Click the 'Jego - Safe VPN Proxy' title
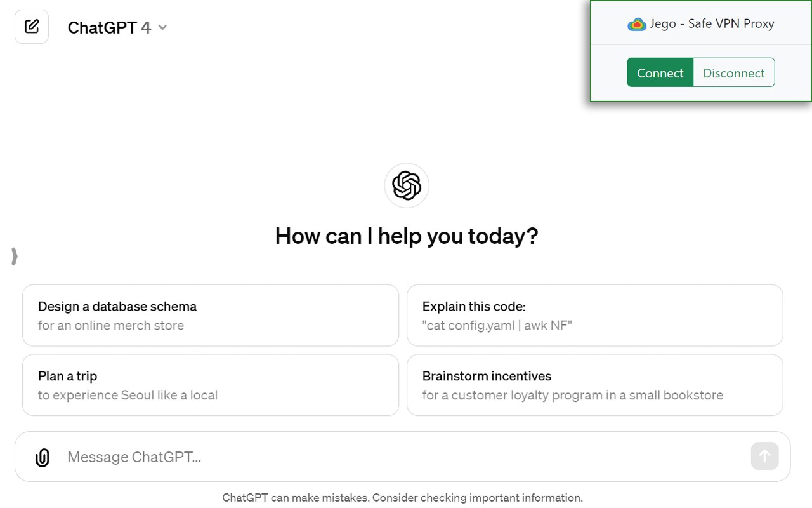Image resolution: width=812 pixels, height=508 pixels. point(712,23)
